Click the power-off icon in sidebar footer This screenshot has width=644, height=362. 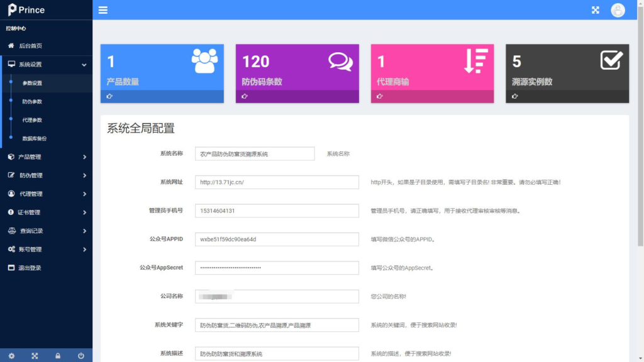[x=80, y=355]
